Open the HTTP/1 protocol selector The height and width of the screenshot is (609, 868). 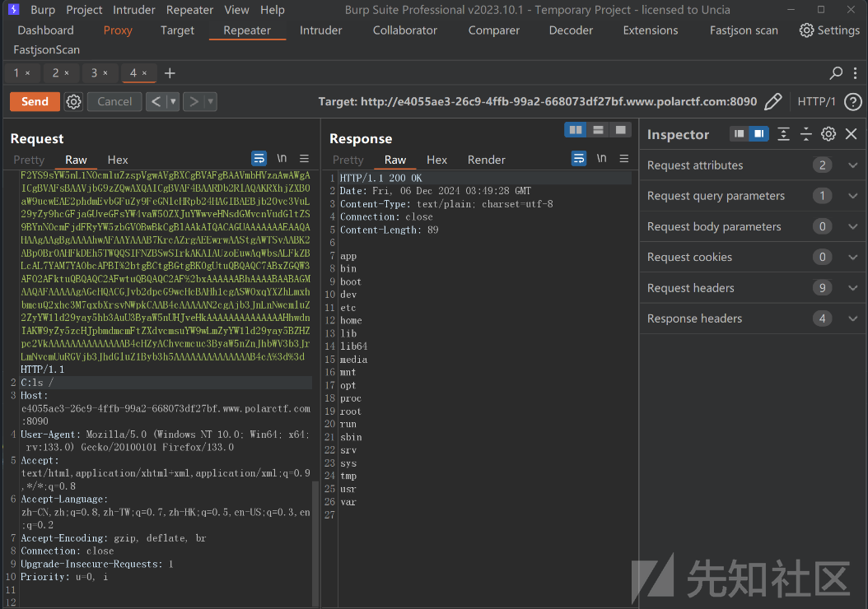coord(816,102)
